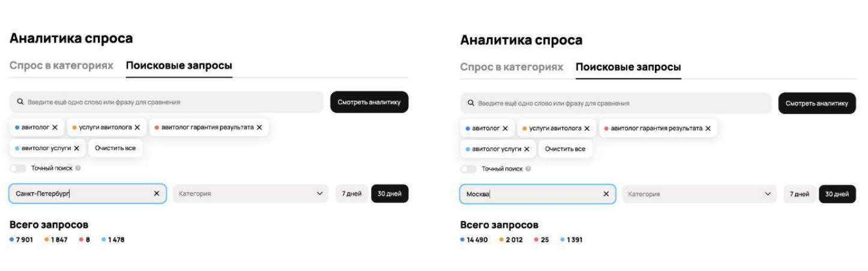Click the search magnifier icon in left panel
868x271 pixels.
[20, 102]
